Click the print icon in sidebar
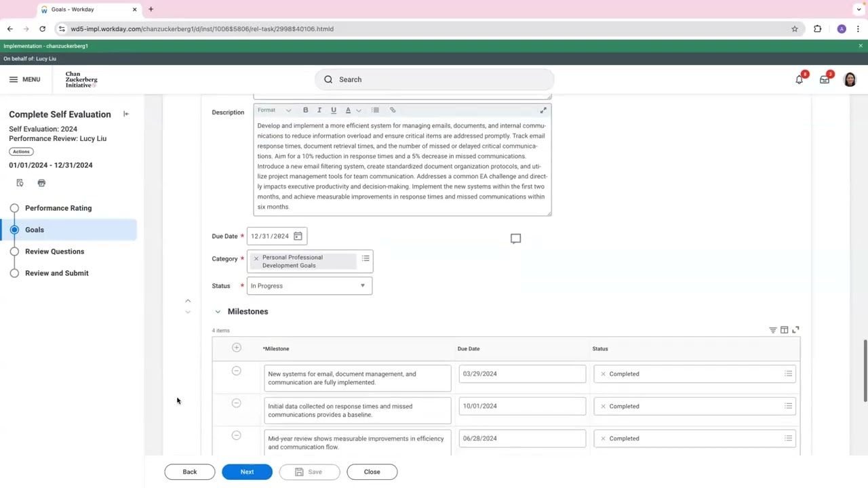This screenshot has width=868, height=488. coord(41,183)
